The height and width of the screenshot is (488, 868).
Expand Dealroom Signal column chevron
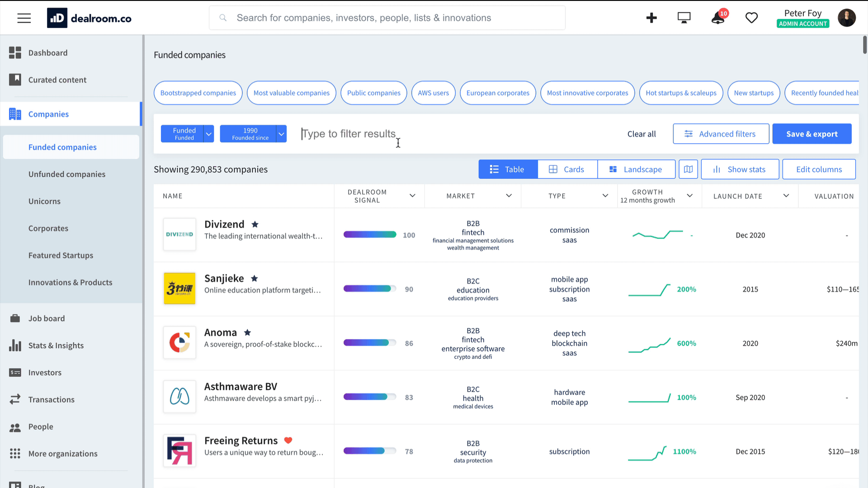pyautogui.click(x=412, y=196)
